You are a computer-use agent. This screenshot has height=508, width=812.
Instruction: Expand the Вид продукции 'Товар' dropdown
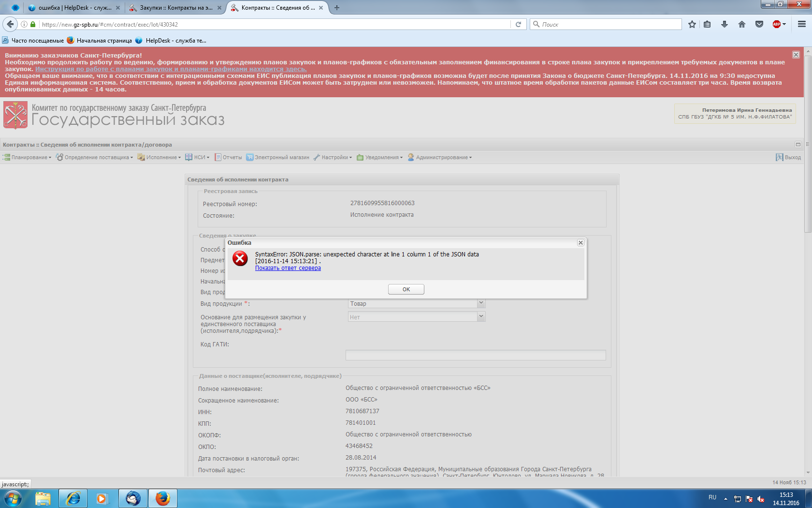481,303
